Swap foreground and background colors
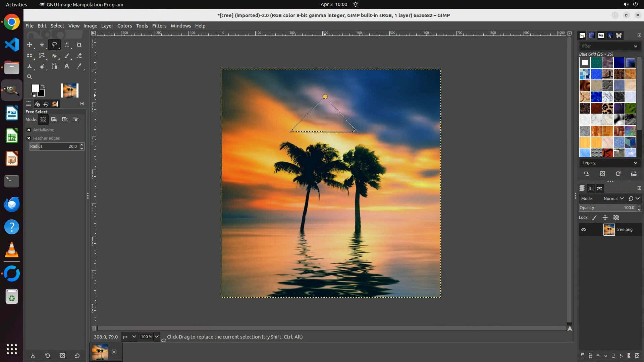The image size is (644, 362). (x=43, y=86)
